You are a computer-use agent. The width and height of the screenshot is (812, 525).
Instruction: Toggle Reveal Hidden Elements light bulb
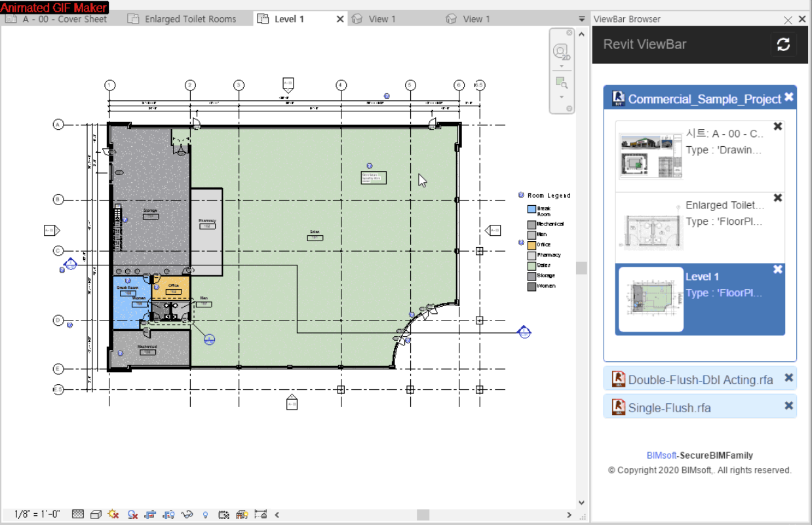(205, 515)
